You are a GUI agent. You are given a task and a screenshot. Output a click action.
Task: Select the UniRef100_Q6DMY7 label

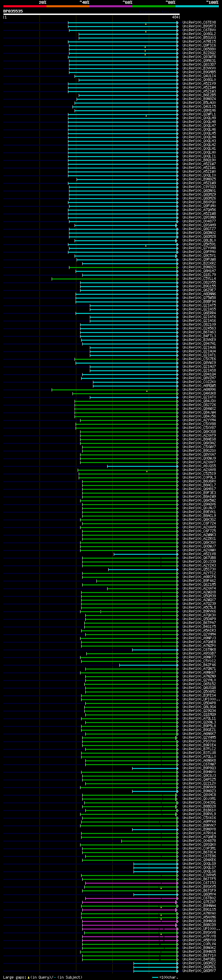[x=199, y=971]
